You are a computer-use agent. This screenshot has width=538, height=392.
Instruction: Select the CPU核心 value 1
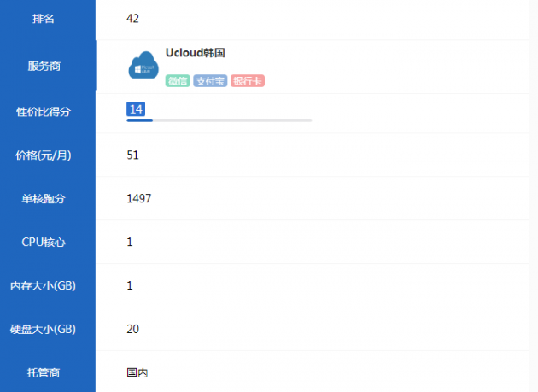pyautogui.click(x=130, y=242)
